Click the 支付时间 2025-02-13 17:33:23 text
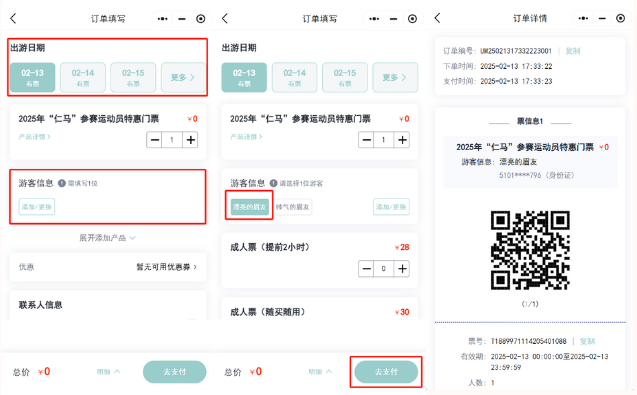This screenshot has height=395, width=637. (497, 81)
